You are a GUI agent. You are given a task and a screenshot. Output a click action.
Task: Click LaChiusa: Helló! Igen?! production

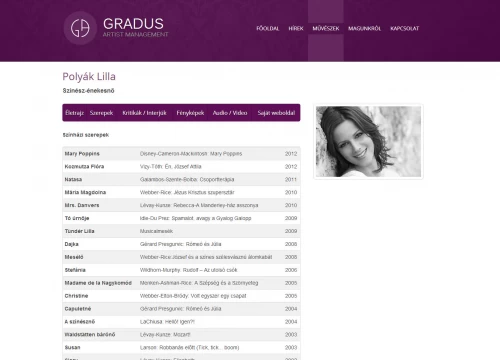(x=167, y=322)
